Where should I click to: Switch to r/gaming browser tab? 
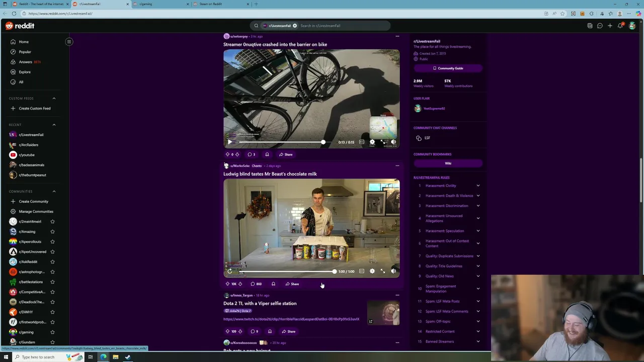coord(161,4)
